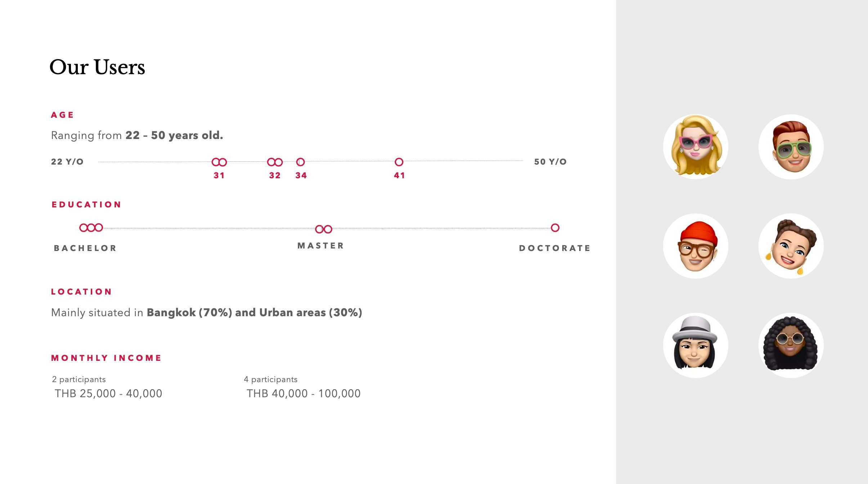
Task: Click the MONTHLY INCOME heading
Action: (x=106, y=358)
